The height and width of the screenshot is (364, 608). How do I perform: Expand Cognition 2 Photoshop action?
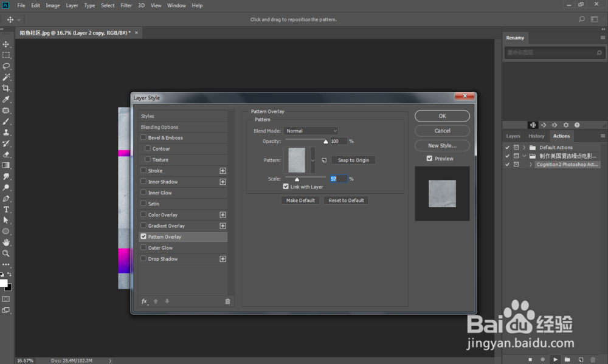531,164
